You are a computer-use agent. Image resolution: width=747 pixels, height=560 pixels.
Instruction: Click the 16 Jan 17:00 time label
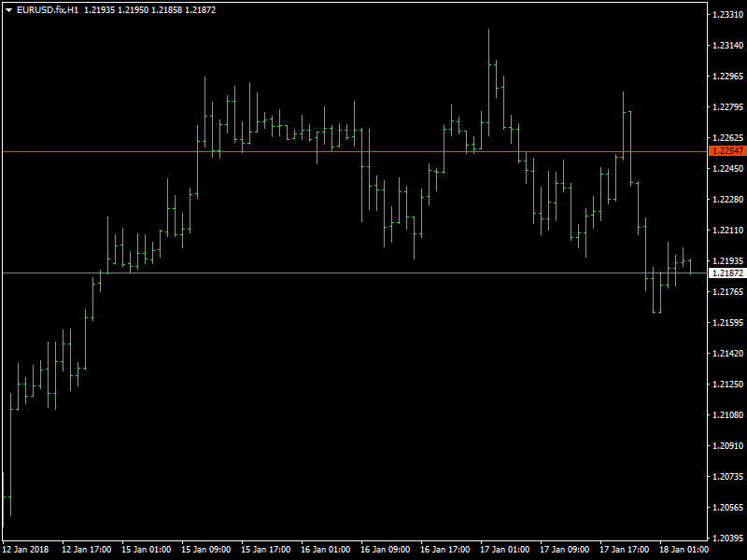pos(445,550)
